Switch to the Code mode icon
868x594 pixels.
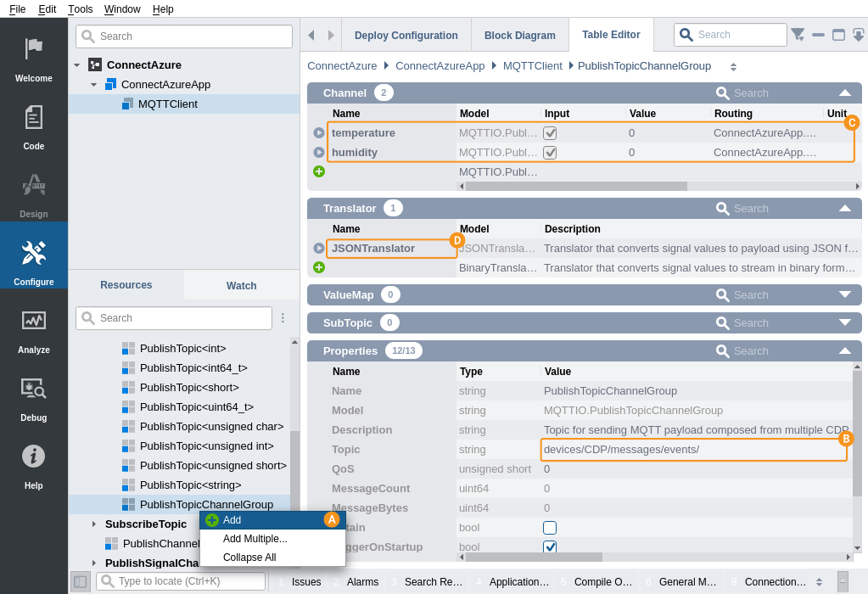click(33, 118)
